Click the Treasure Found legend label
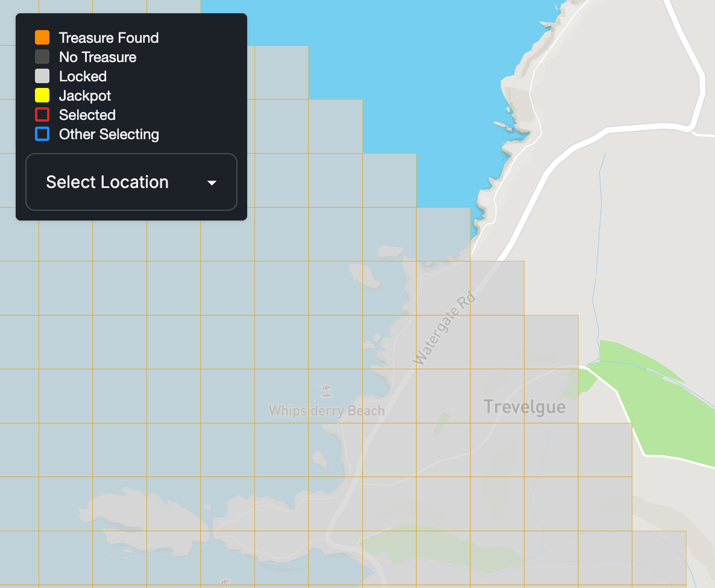Screen dimensions: 715x588 click(x=109, y=37)
